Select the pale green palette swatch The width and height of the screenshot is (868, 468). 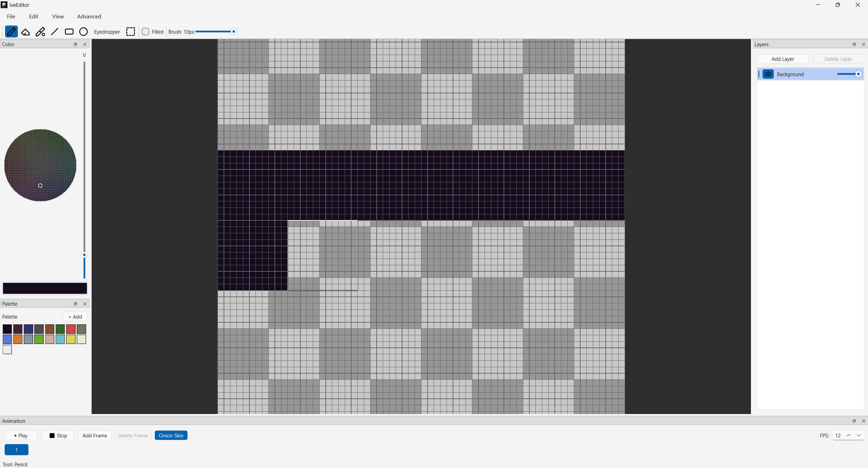click(x=81, y=339)
